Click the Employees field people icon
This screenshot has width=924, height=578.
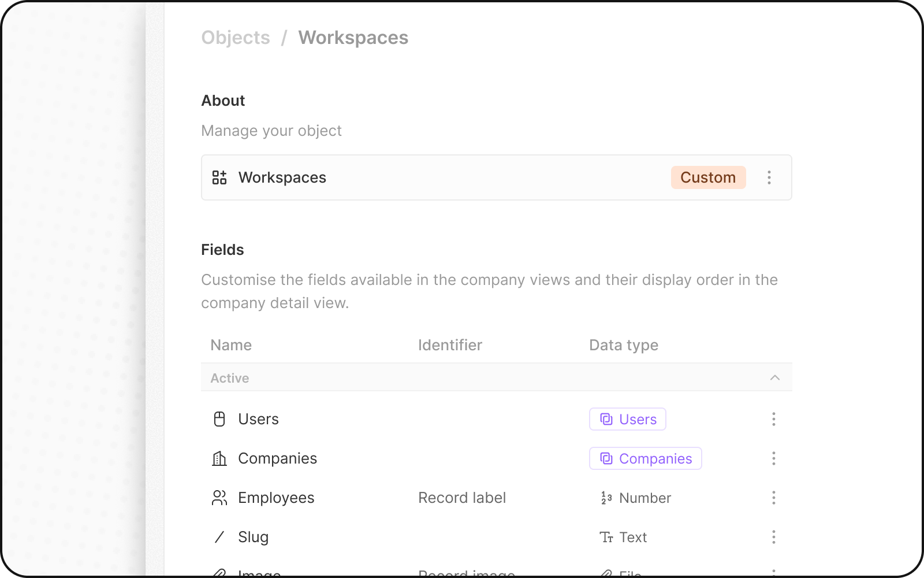point(219,498)
